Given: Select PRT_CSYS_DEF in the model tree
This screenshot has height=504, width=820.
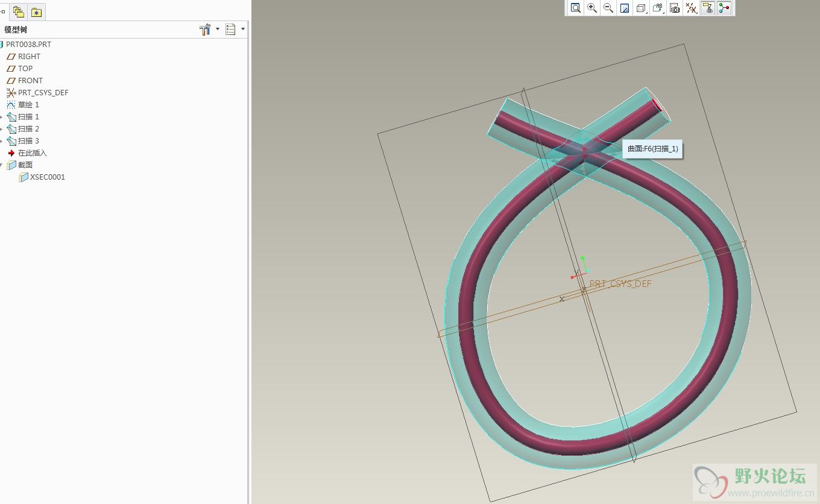Looking at the screenshot, I should click(x=43, y=93).
